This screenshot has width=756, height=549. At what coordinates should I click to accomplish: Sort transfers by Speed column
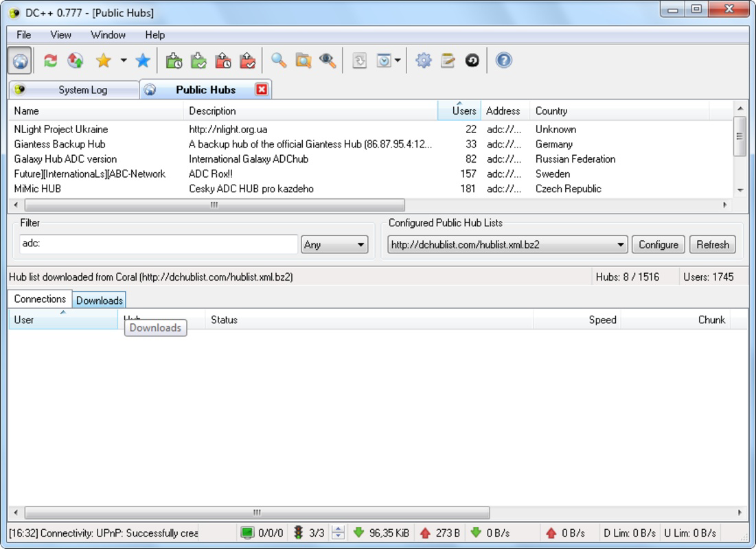click(577, 320)
